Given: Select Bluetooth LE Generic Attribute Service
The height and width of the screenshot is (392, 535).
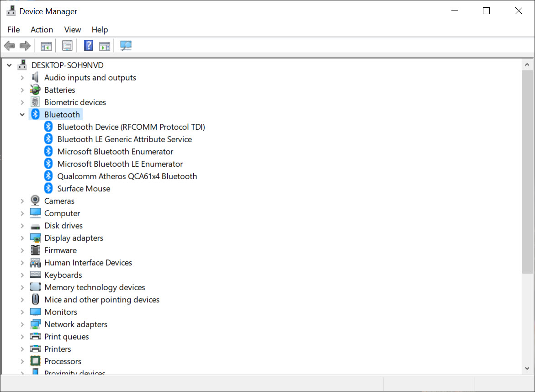Looking at the screenshot, I should pyautogui.click(x=125, y=139).
